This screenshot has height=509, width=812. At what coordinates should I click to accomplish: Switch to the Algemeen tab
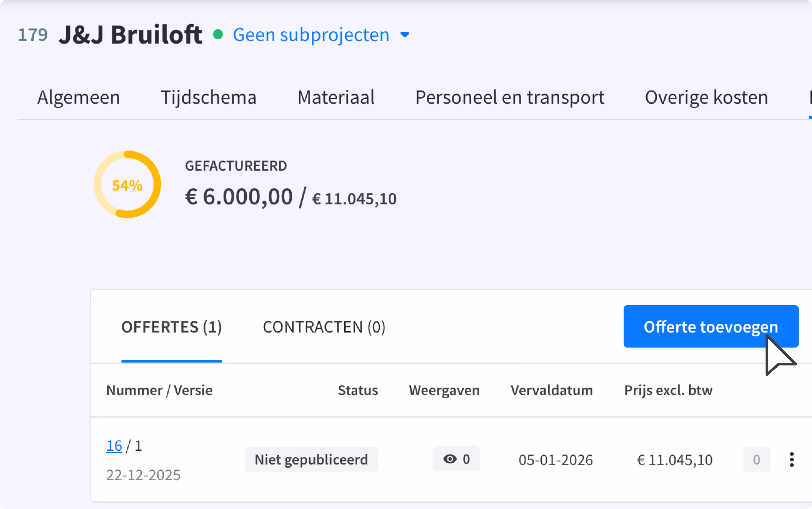pos(78,97)
